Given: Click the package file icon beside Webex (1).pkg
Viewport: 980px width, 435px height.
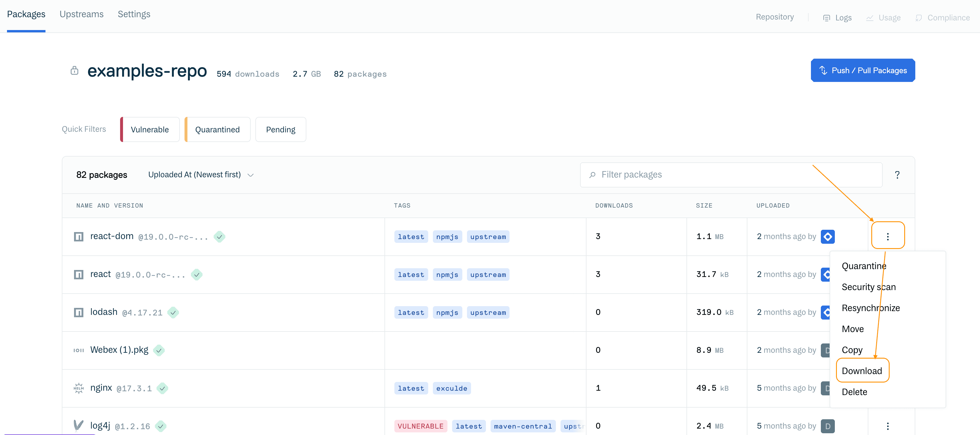Looking at the screenshot, I should pyautogui.click(x=78, y=350).
